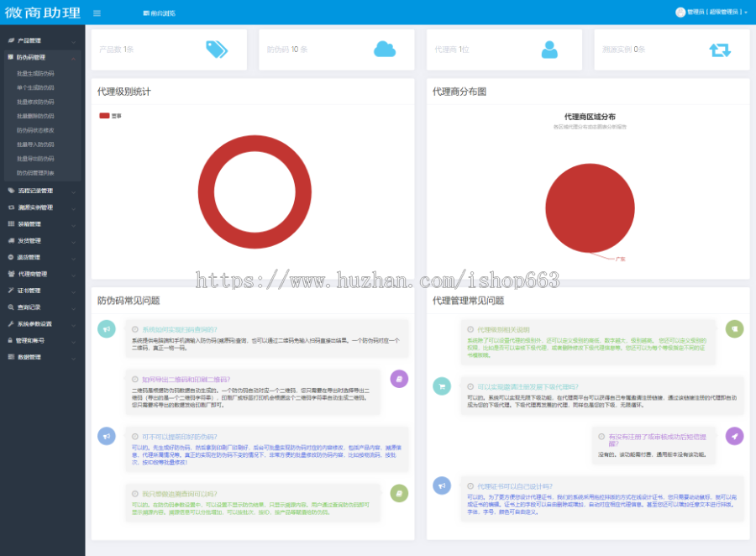The height and width of the screenshot is (556, 756).
Task: Expand 退货管理 using its chevron
Action: click(73, 259)
